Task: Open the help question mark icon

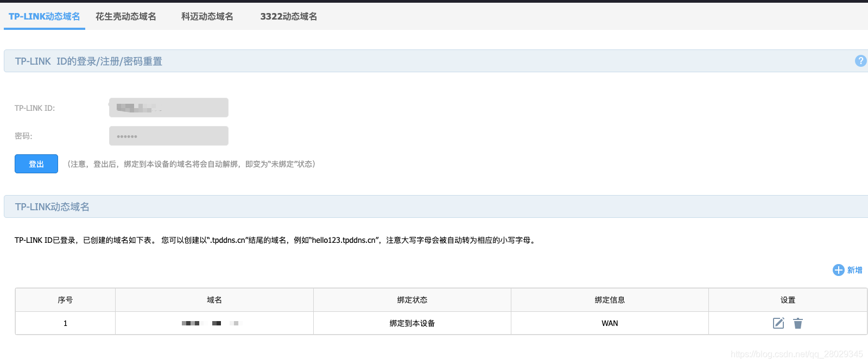Action: (x=860, y=61)
